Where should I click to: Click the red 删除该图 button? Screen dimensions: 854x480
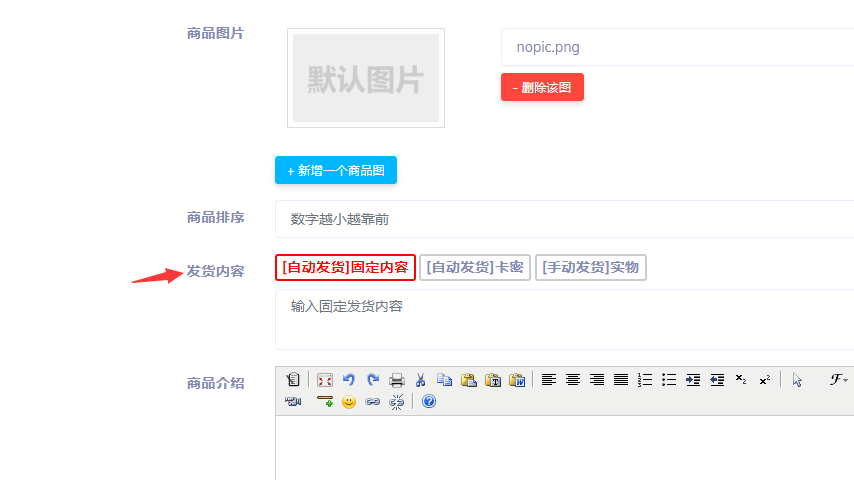pos(542,87)
